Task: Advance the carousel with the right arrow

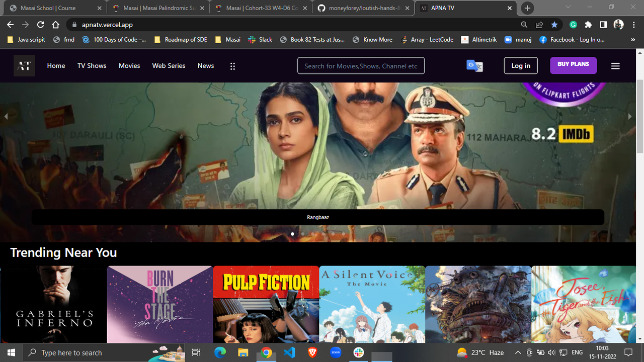Action: click(x=629, y=116)
